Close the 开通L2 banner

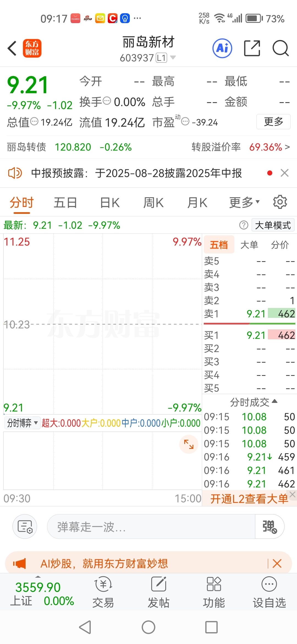[293, 495]
